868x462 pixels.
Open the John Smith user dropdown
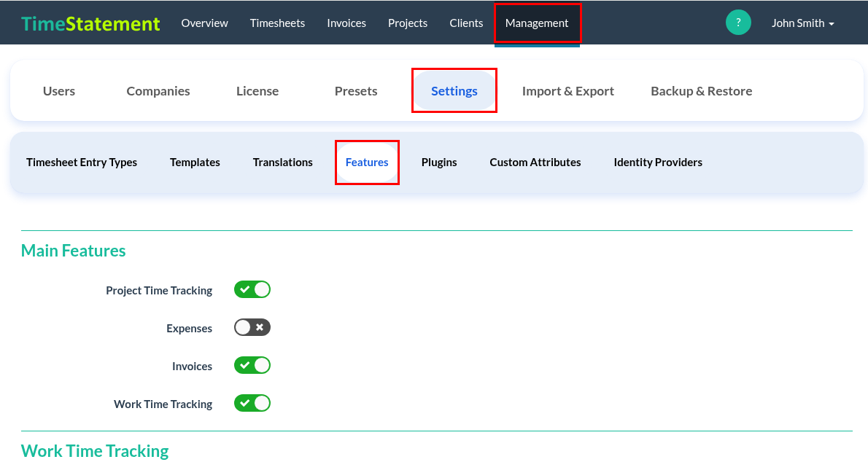(x=802, y=23)
